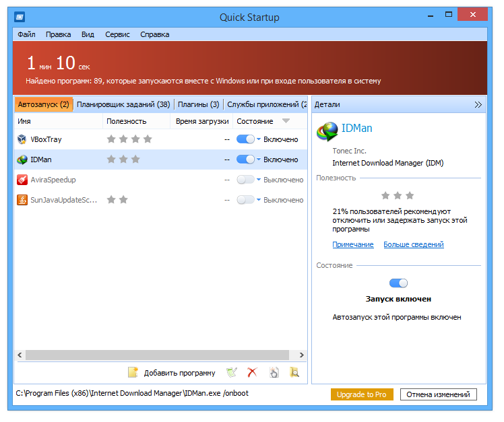This screenshot has width=504, height=422.
Task: Click horizontal scrollbar right arrow
Action: click(x=301, y=355)
